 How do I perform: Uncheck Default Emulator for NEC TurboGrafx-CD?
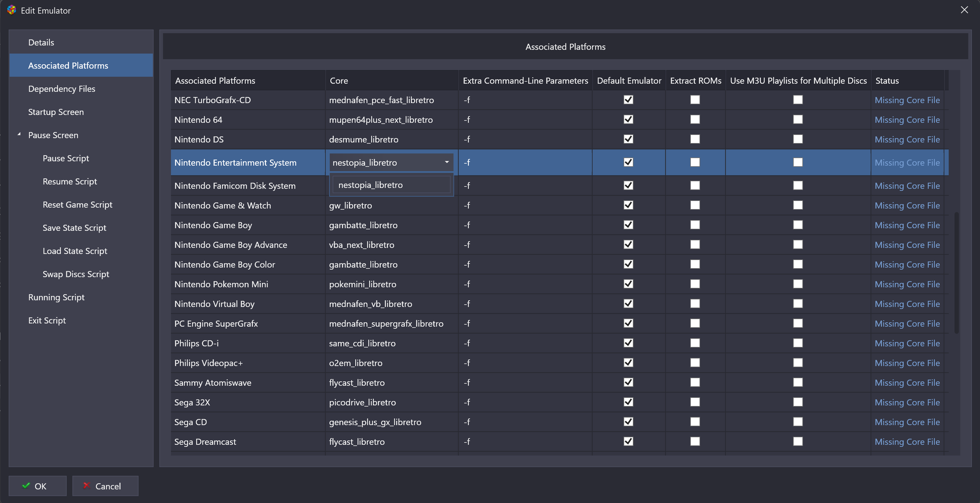(629, 100)
